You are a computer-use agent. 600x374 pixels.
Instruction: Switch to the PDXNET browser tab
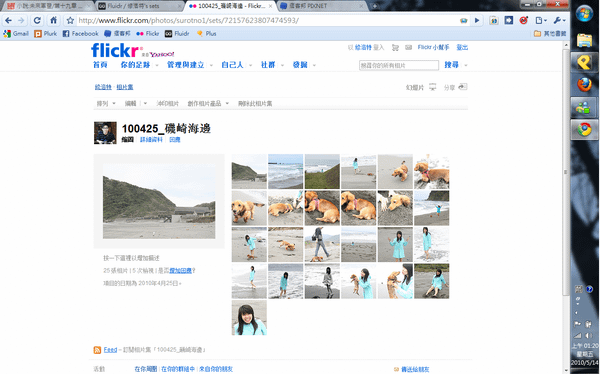(321, 6)
